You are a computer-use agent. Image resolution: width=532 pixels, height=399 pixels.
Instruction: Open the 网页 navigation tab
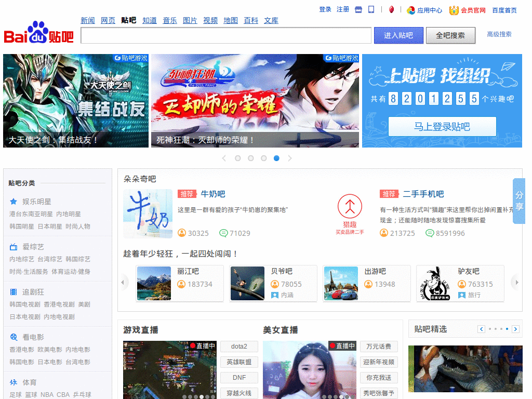coord(108,21)
